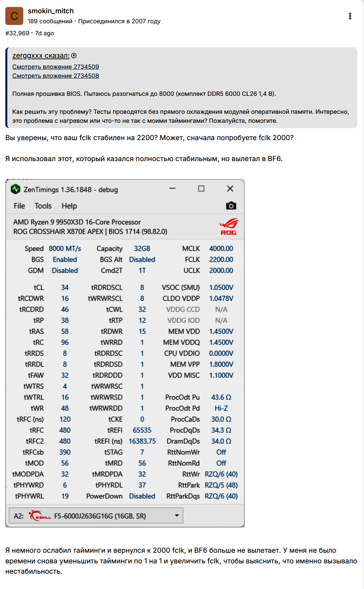Click the ProcCaDs value 30.0 Ω
The height and width of the screenshot is (589, 364).
point(221,419)
